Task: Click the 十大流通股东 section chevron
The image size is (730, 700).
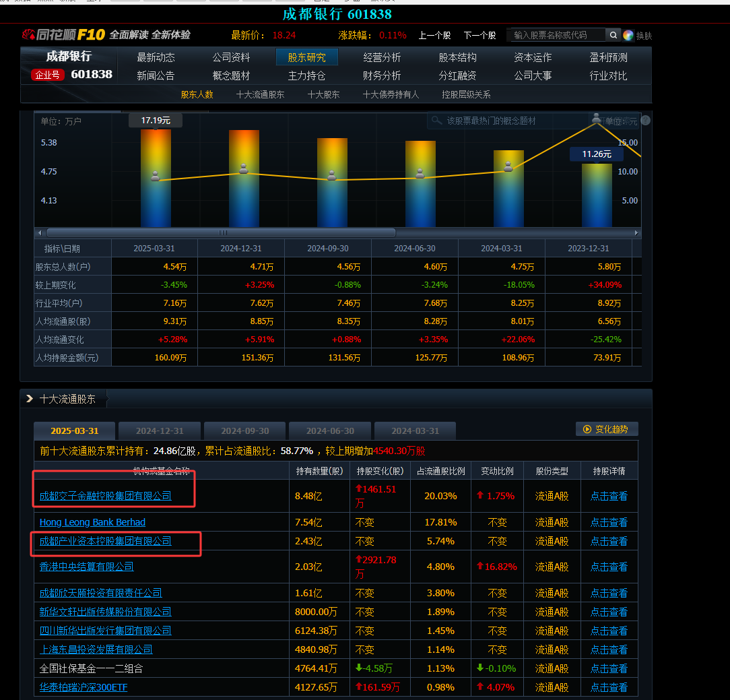Action: click(30, 399)
